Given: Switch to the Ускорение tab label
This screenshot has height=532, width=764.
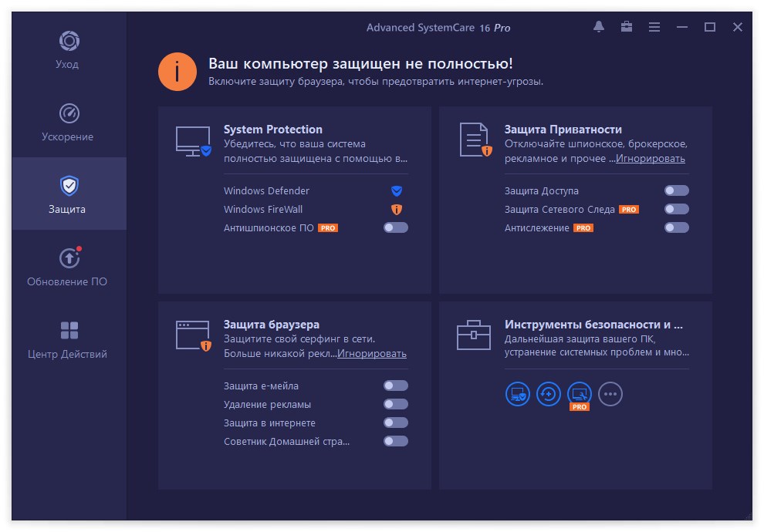Looking at the screenshot, I should (67, 136).
